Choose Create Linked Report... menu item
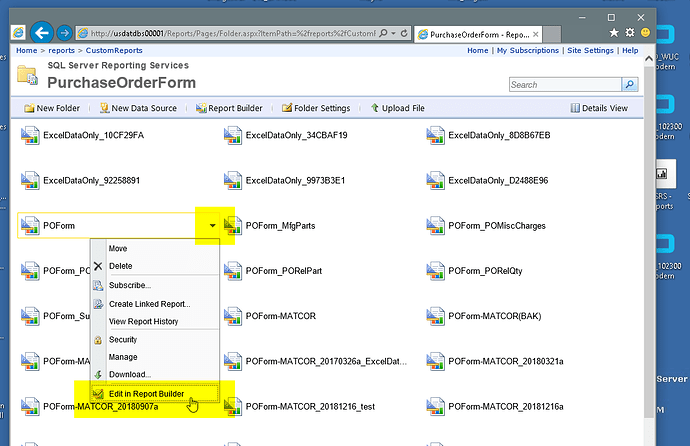This screenshot has height=446, width=690. tap(154, 304)
